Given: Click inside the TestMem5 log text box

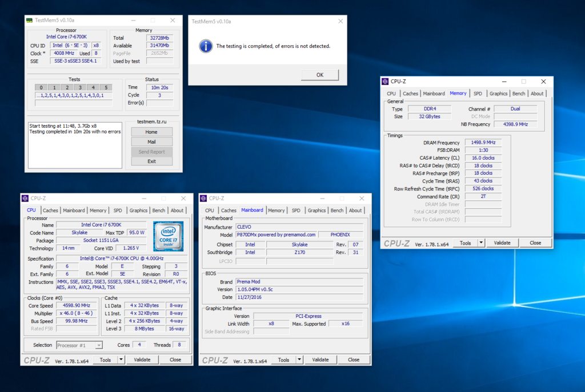Looking at the screenshot, I should 75,146.
